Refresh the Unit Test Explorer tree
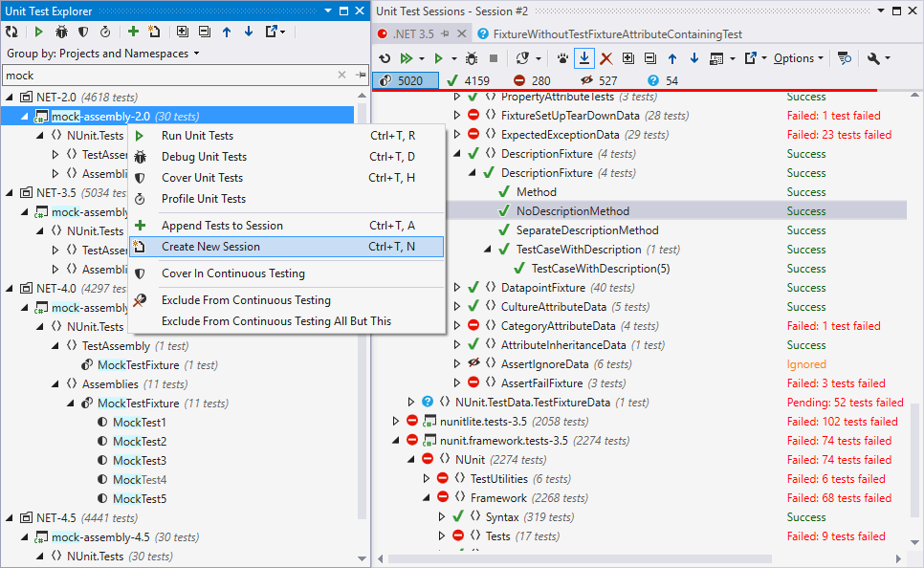Screen dimensions: 924x568 [11, 32]
